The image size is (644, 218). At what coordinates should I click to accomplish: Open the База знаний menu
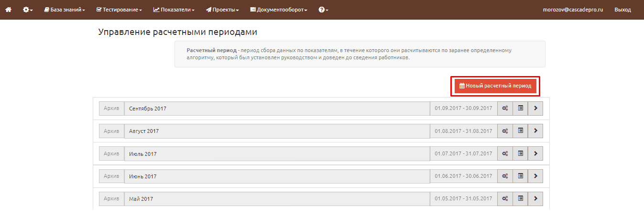tap(64, 10)
